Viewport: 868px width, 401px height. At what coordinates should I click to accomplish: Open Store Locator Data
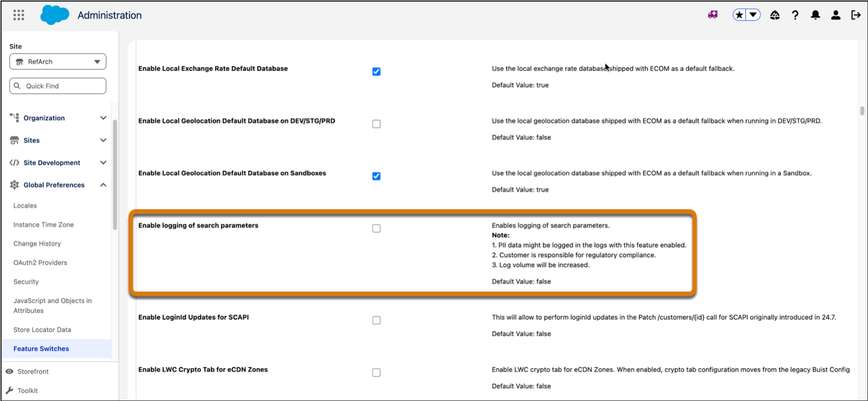pos(42,330)
